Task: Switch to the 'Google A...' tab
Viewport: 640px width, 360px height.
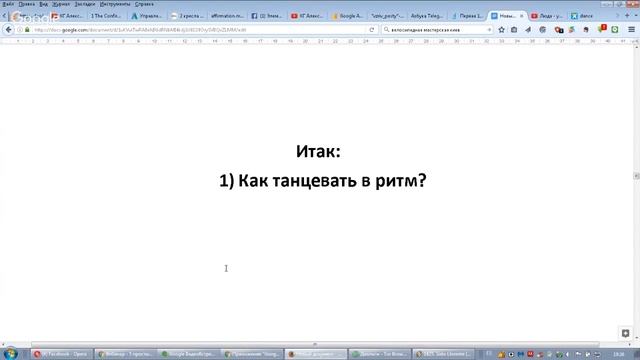Action: pyautogui.click(x=347, y=16)
